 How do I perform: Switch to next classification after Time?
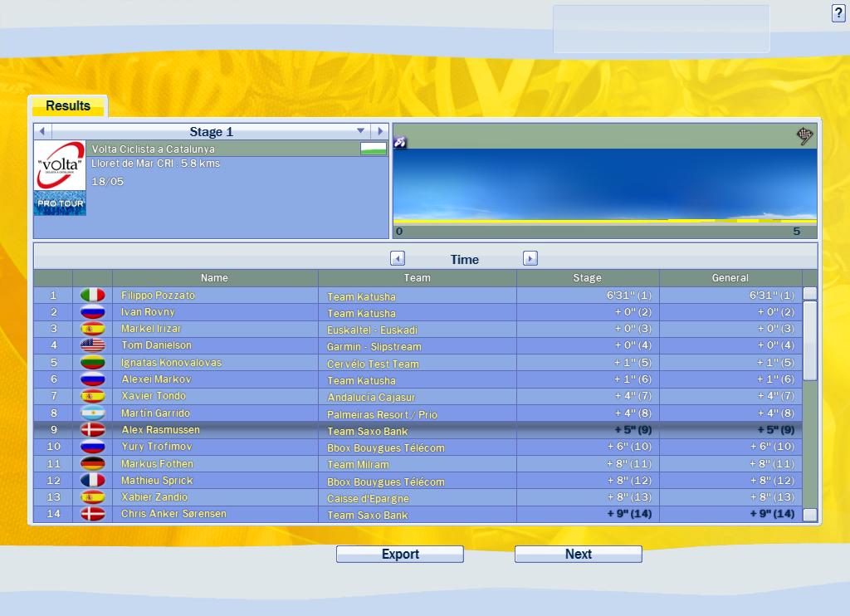pos(530,259)
